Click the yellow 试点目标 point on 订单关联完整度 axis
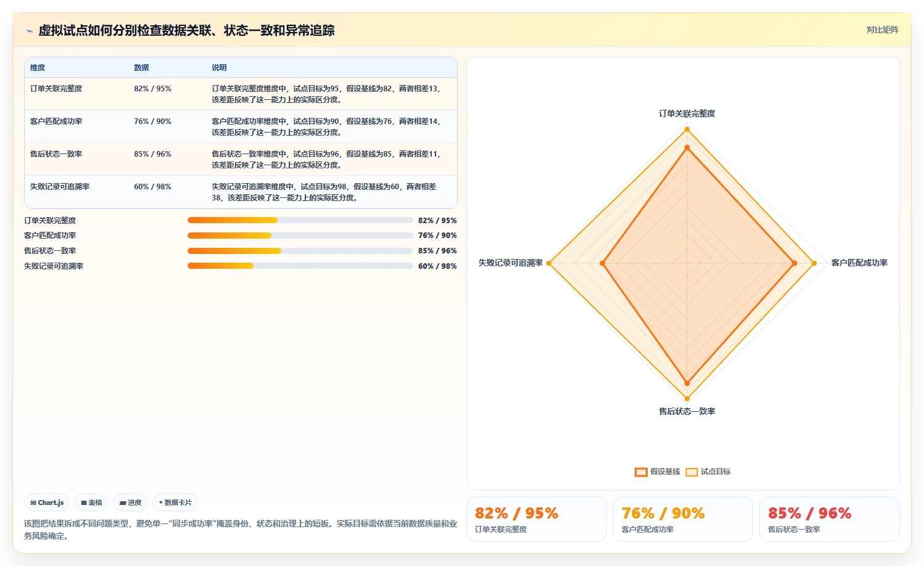The width and height of the screenshot is (924, 566). click(x=687, y=129)
